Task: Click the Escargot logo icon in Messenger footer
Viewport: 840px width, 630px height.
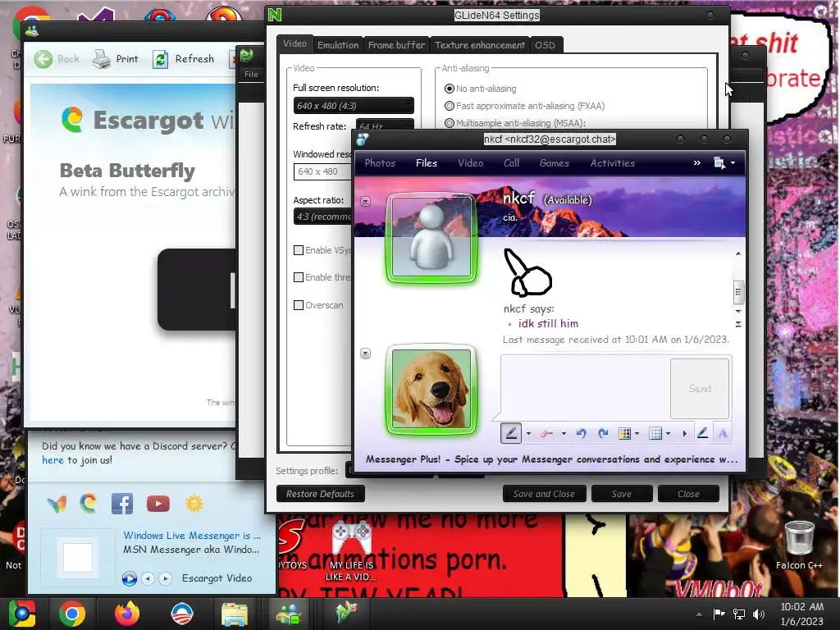Action: click(89, 504)
